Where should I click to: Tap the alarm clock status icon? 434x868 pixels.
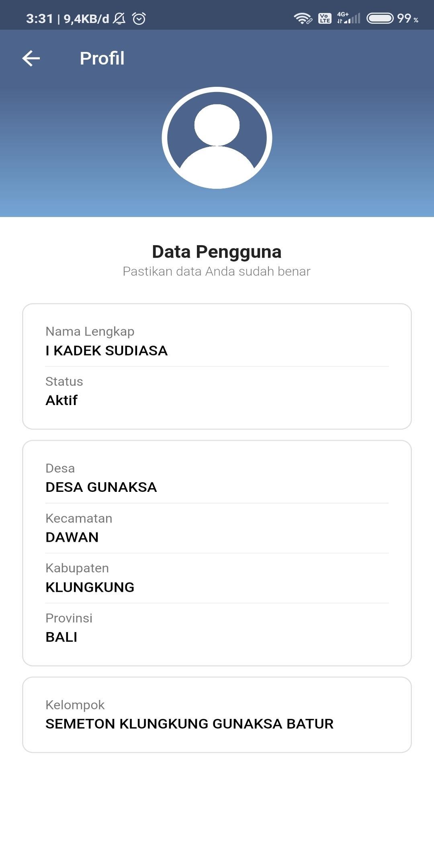point(139,18)
